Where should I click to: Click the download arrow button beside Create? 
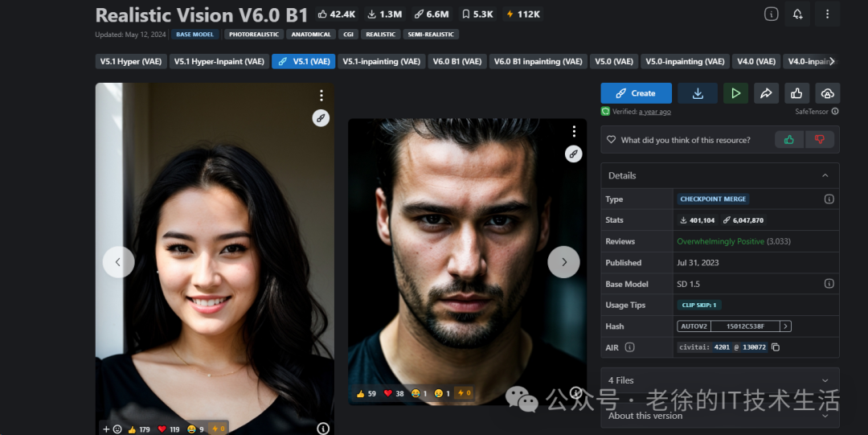698,93
